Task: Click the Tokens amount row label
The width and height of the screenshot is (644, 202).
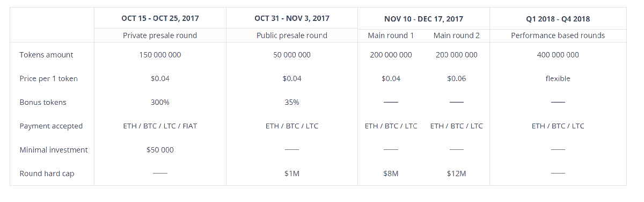Action: click(46, 55)
